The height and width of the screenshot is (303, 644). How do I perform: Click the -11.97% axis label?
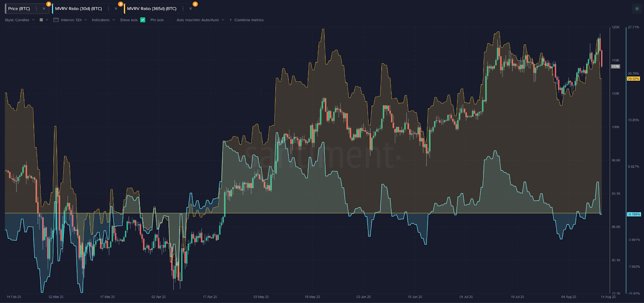pyautogui.click(x=634, y=293)
